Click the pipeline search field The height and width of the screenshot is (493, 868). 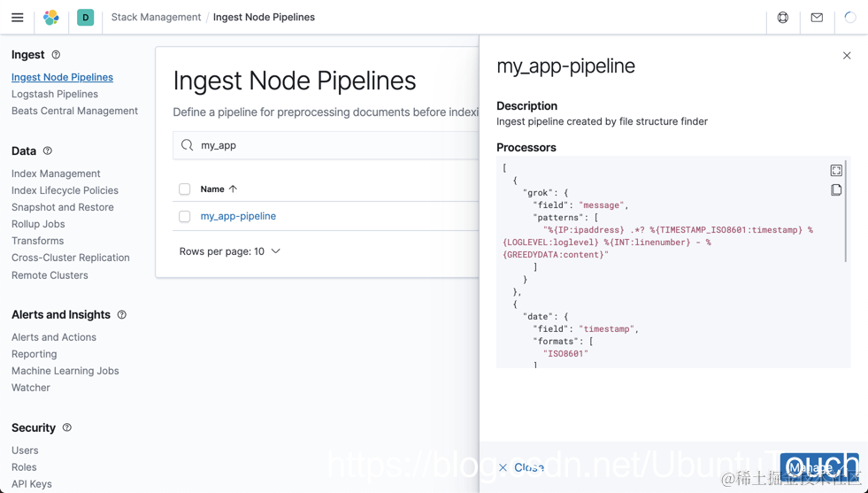tap(326, 145)
